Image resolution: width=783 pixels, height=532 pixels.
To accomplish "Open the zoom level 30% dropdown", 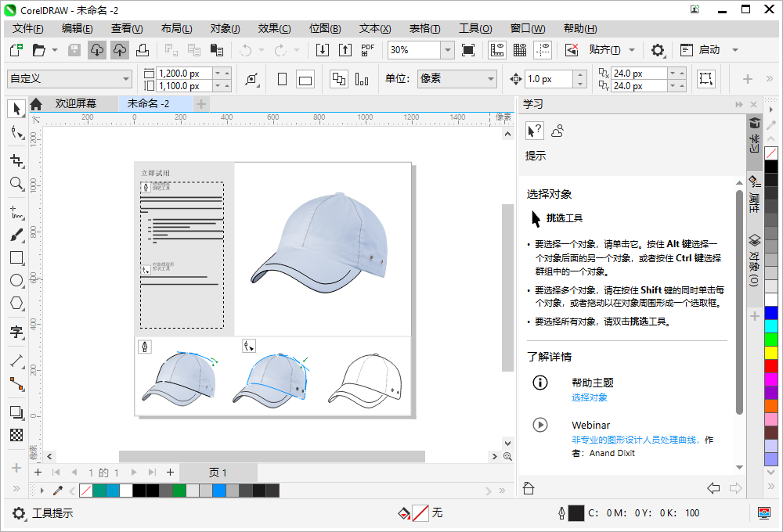I will click(x=447, y=50).
